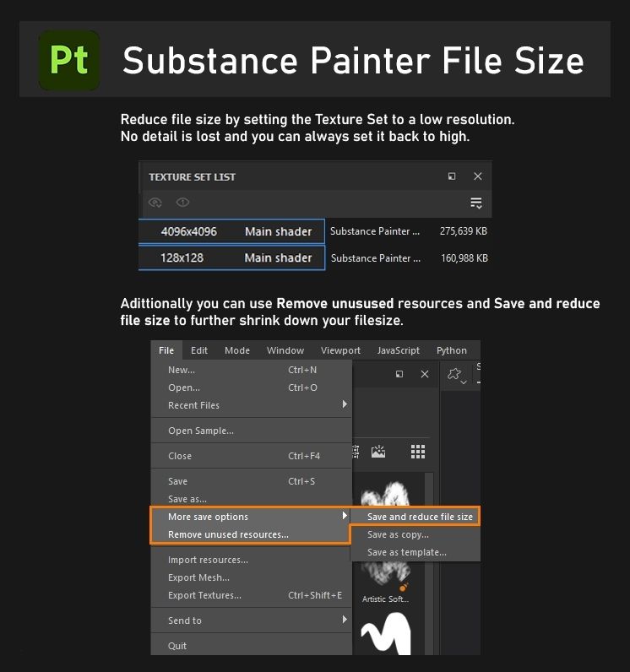Open the Edit menu
This screenshot has height=672, width=630.
click(x=199, y=350)
